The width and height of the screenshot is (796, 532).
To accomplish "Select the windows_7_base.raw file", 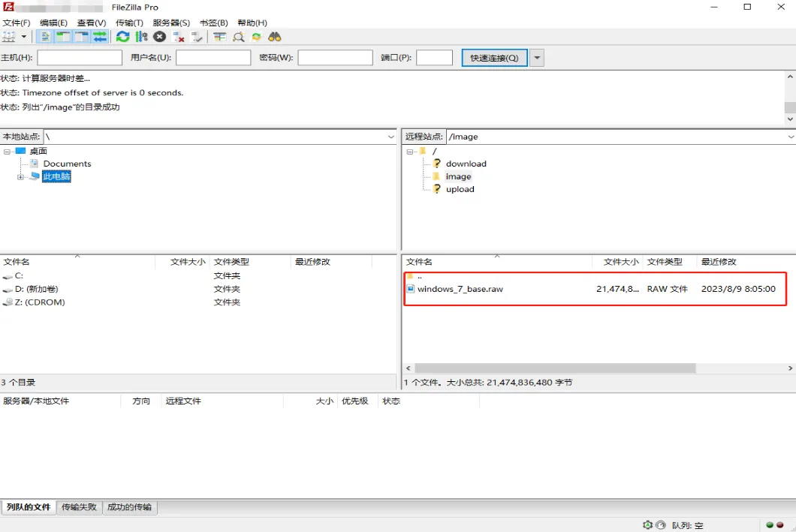I will pyautogui.click(x=461, y=288).
